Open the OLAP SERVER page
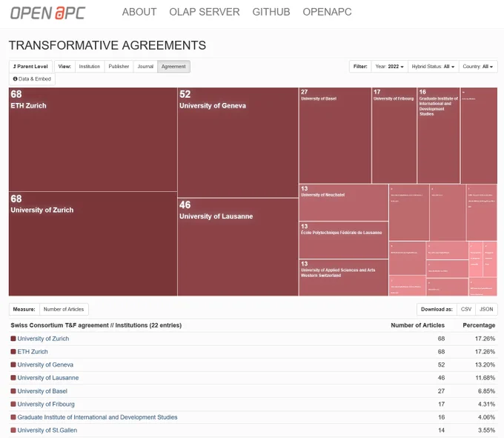 coord(205,12)
